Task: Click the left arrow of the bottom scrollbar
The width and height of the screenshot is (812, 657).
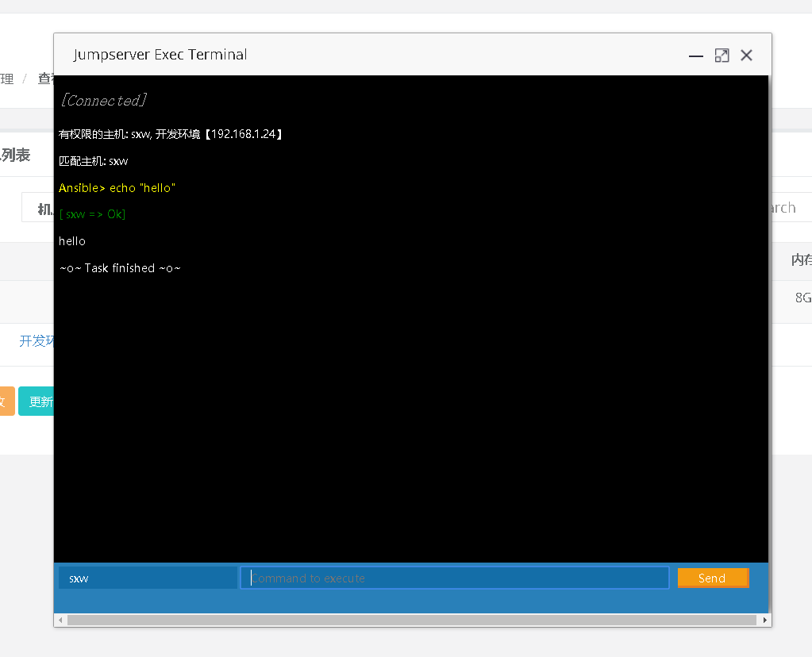Action: [60, 620]
